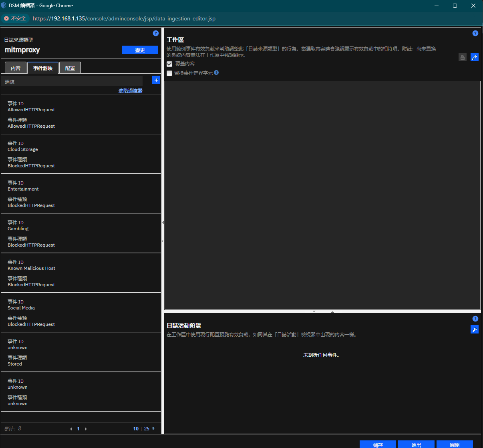Click the up arrow on the workspace splitter

point(332,311)
